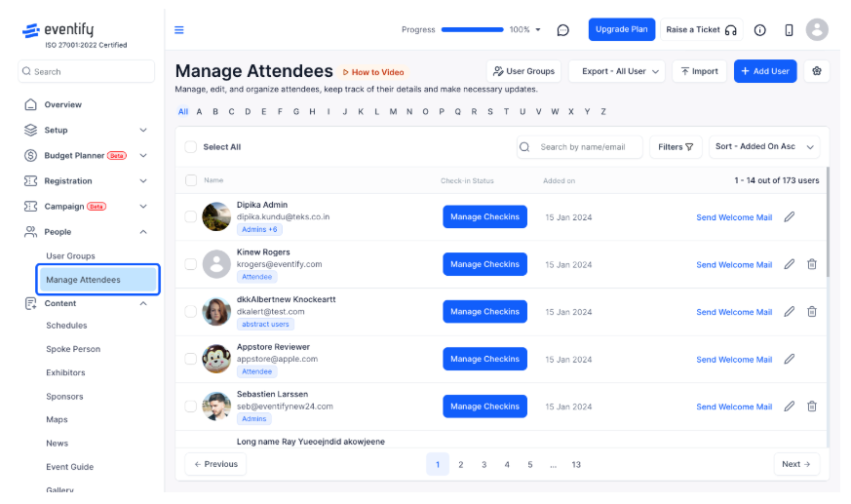Open the settings gear beside Add User
Viewport: 851px width, 504px height.
[x=816, y=71]
